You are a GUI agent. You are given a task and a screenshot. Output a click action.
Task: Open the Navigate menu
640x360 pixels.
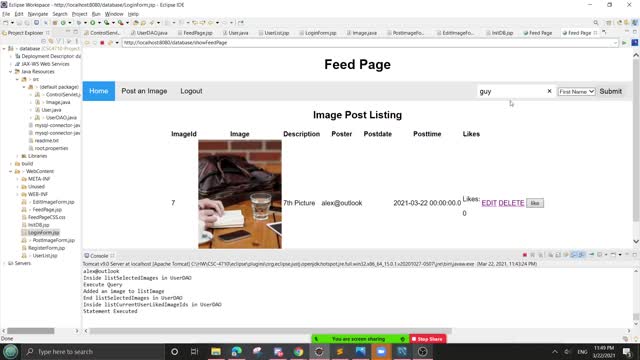point(38,14)
